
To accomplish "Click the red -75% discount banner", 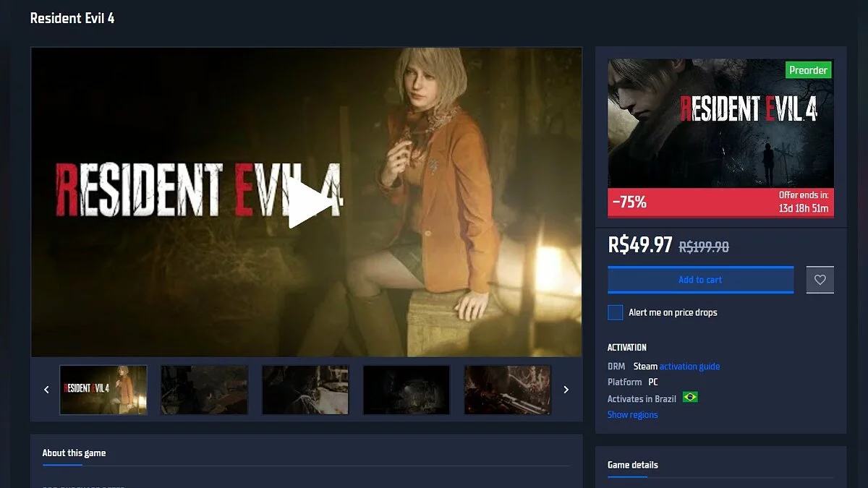I will pos(720,202).
